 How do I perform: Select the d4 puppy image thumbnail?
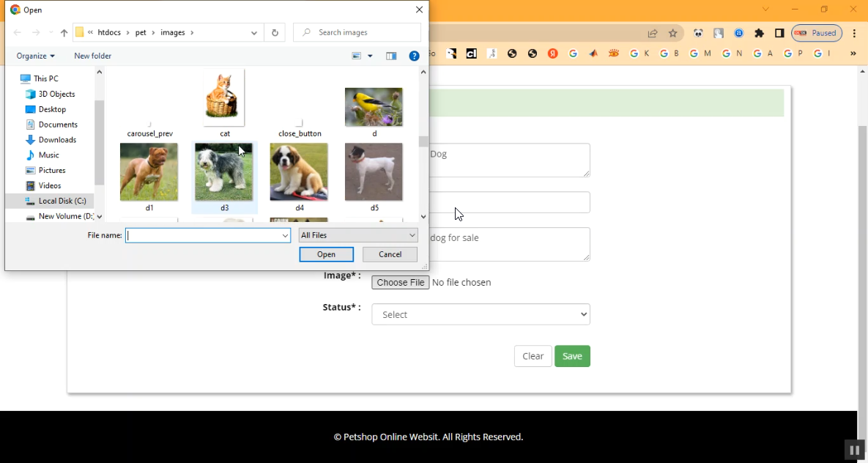299,173
